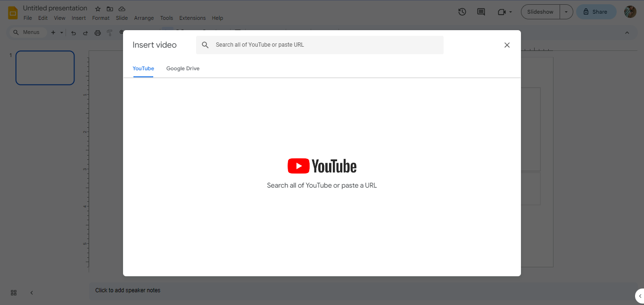The width and height of the screenshot is (644, 305).
Task: Check the cloud document status icon
Action: pos(122,9)
